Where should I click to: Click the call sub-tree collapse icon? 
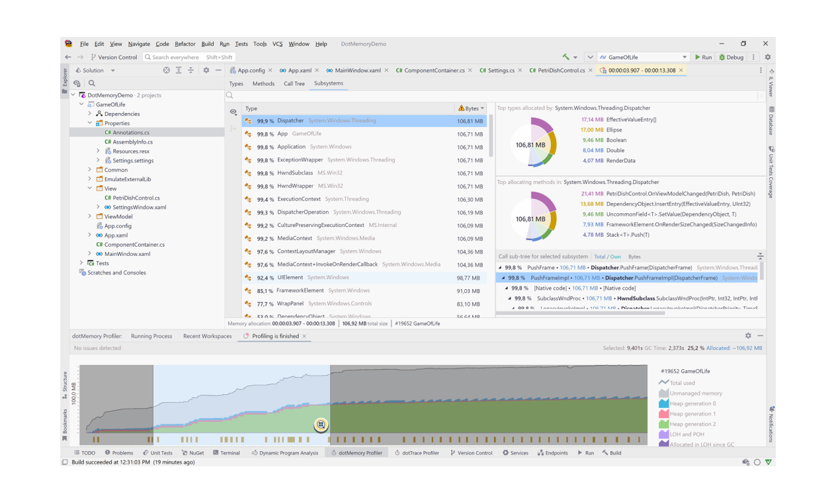(x=760, y=256)
